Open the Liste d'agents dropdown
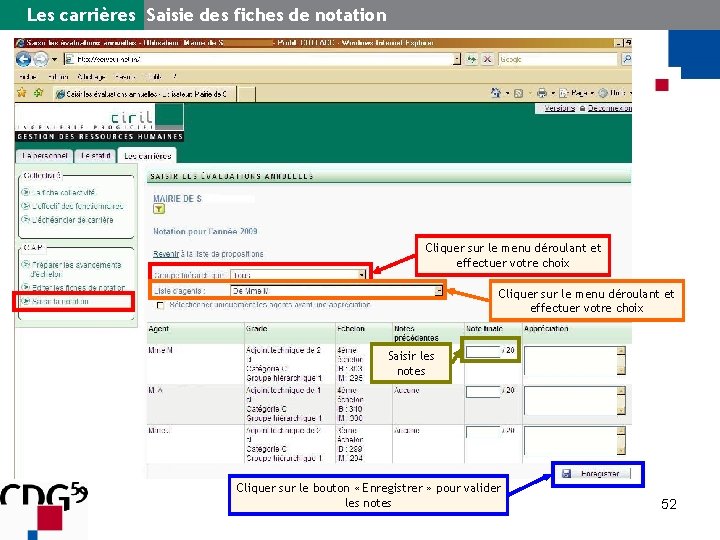720x540 pixels. tap(336, 291)
